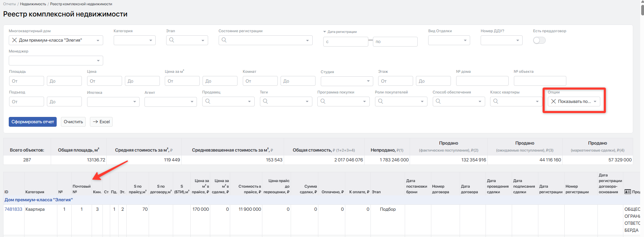This screenshot has height=237, width=644.
Task: Expand the Дата регистрации type selector
Action: [x=325, y=32]
